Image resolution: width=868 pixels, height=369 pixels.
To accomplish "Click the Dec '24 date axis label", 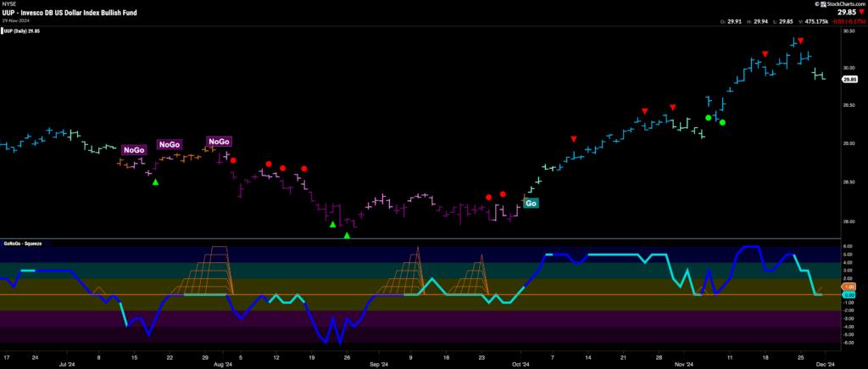I will pyautogui.click(x=825, y=365).
